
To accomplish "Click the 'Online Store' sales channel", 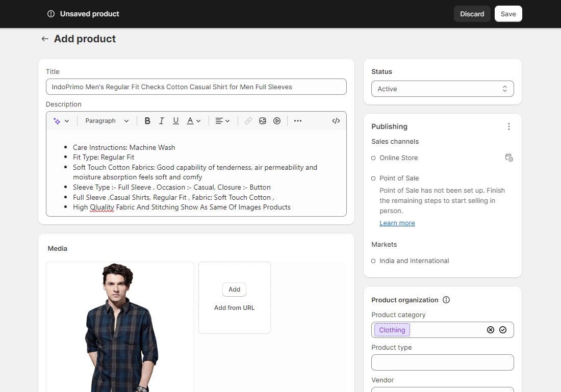I will [x=399, y=158].
